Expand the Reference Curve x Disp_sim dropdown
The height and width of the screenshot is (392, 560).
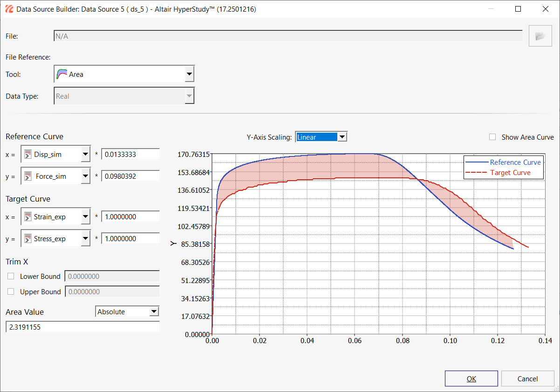[85, 155]
